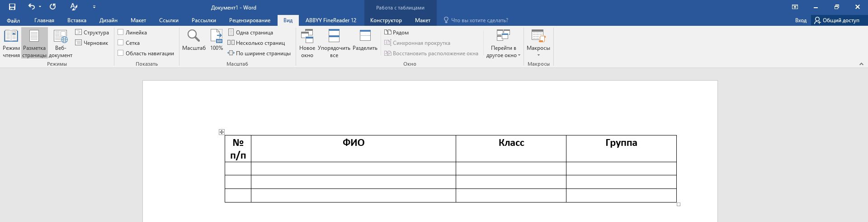Choose Одна страница zoom option

[x=250, y=33]
